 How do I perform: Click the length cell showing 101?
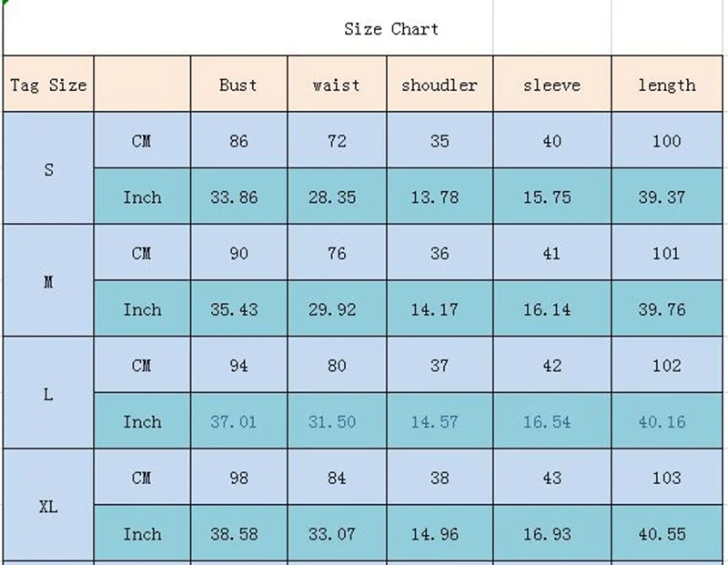(x=667, y=252)
